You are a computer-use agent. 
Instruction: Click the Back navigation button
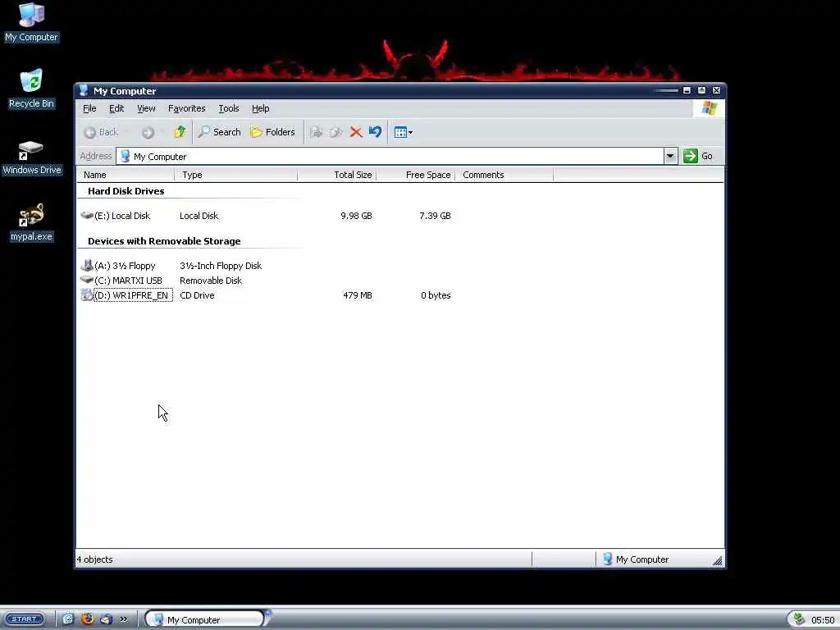point(101,132)
